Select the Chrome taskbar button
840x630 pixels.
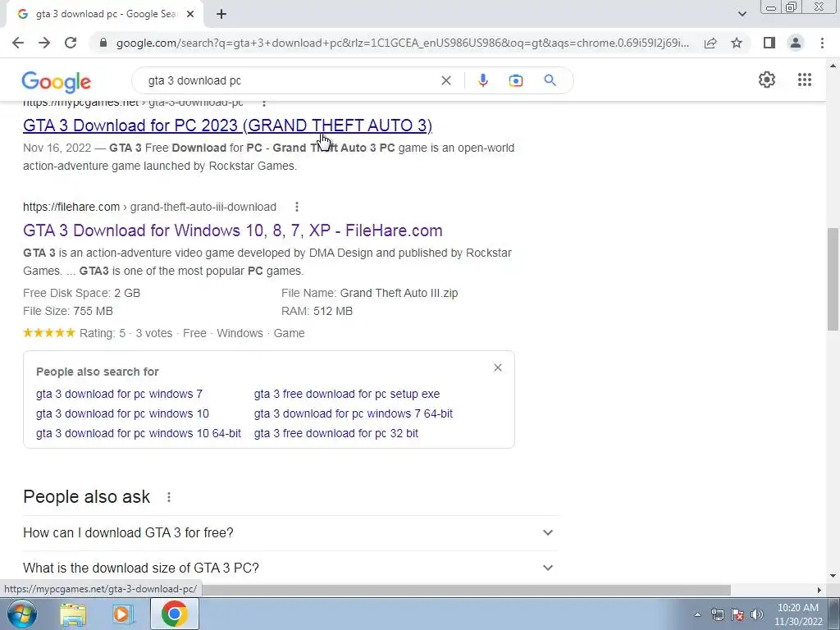pos(174,614)
